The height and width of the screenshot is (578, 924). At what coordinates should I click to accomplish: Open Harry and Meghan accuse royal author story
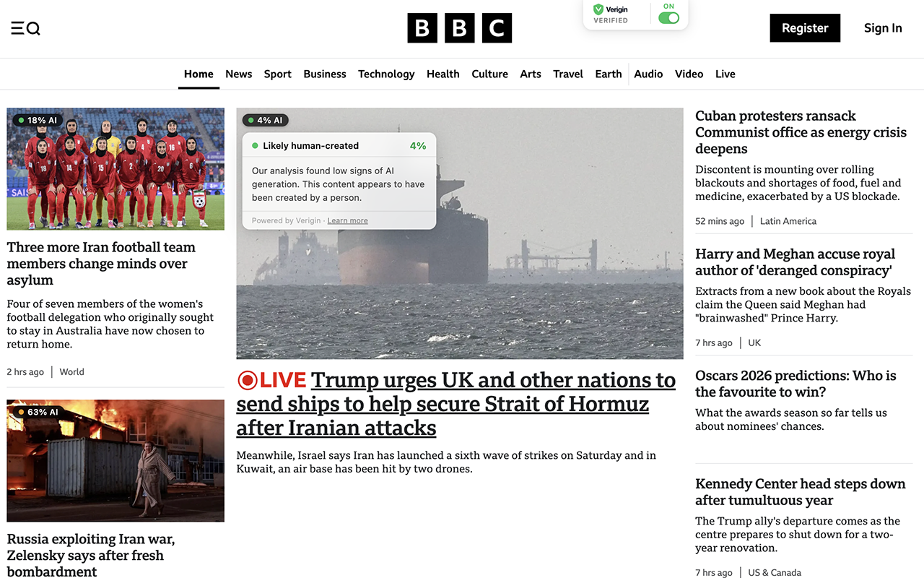795,262
